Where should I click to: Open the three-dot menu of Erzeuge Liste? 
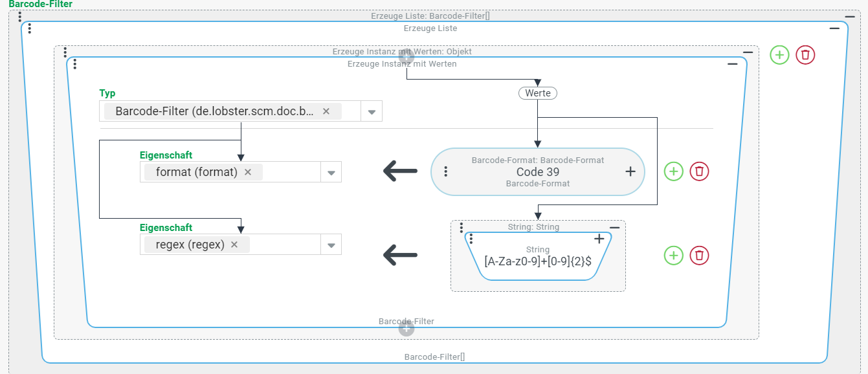[30, 28]
